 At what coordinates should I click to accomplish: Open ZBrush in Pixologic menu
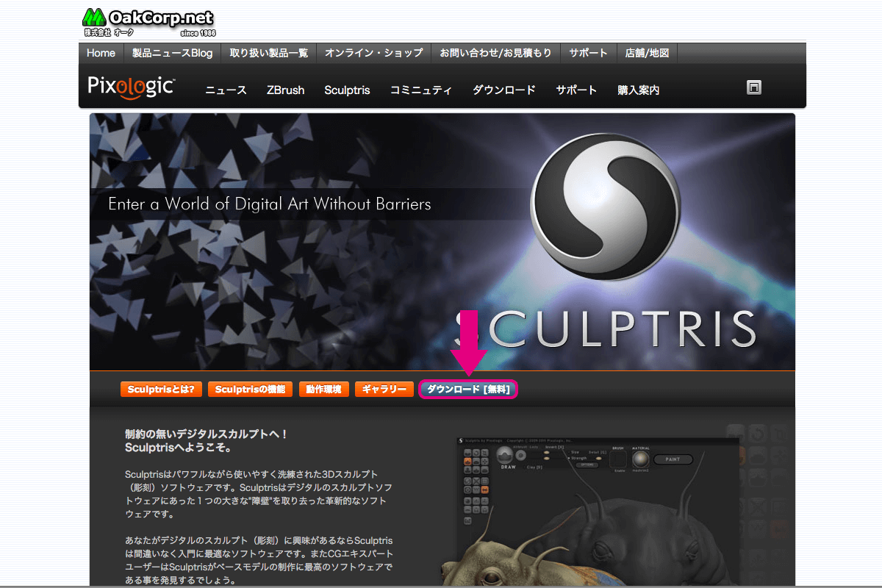click(285, 90)
